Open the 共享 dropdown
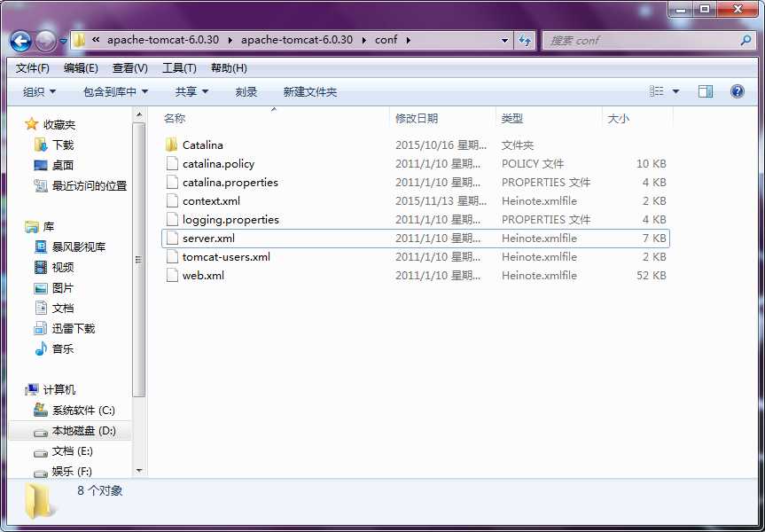This screenshot has width=765, height=532. (191, 91)
